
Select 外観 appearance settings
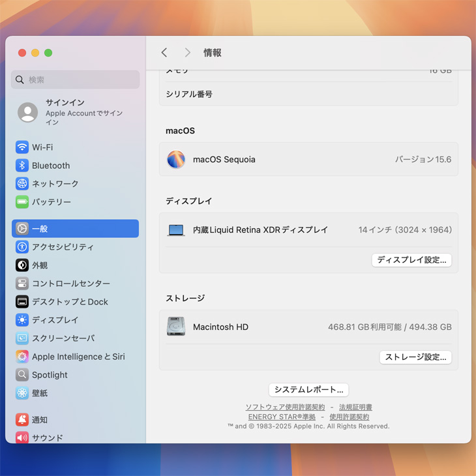(40, 265)
